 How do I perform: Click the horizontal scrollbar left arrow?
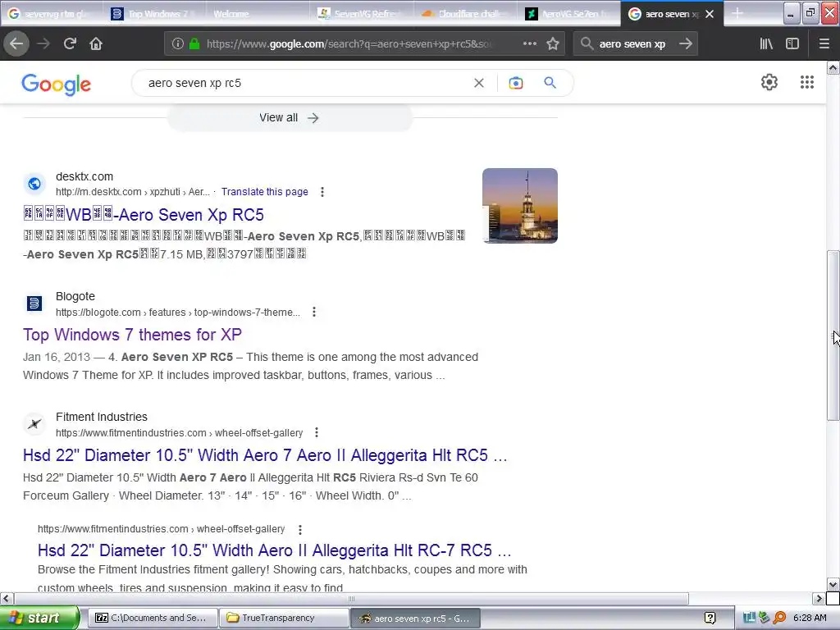click(x=7, y=598)
